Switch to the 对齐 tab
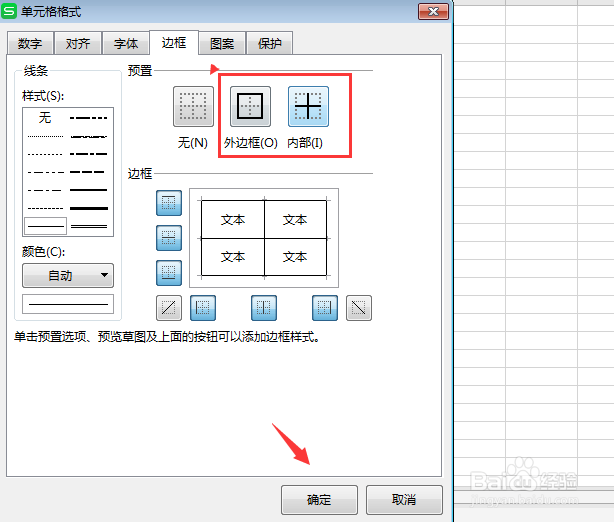The width and height of the screenshot is (614, 522). [78, 43]
